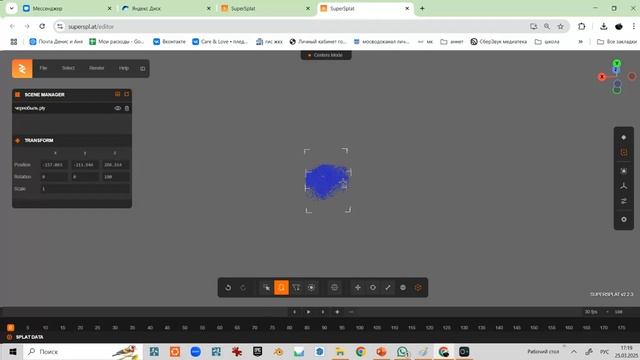
Task: Open the Render menu
Action: coord(97,68)
